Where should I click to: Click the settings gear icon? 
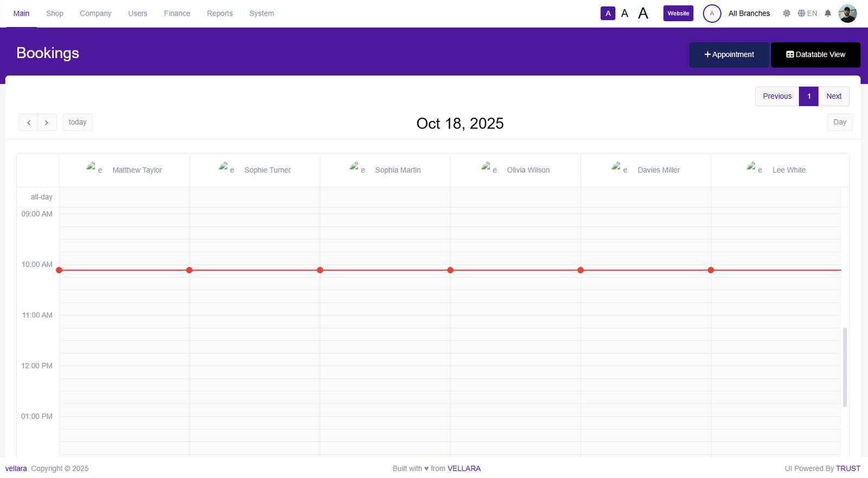pos(786,14)
